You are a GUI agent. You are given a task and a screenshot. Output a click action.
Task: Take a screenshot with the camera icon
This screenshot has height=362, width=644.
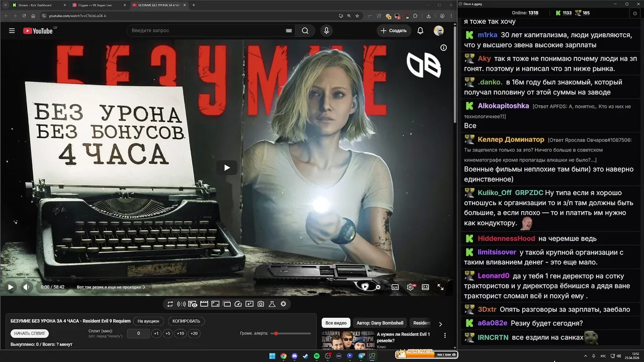click(x=261, y=304)
